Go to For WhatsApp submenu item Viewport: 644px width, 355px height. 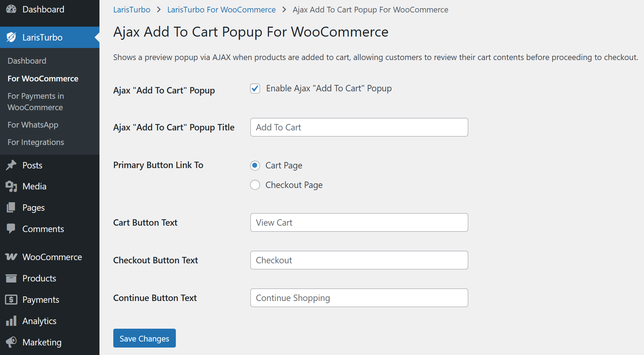point(33,125)
